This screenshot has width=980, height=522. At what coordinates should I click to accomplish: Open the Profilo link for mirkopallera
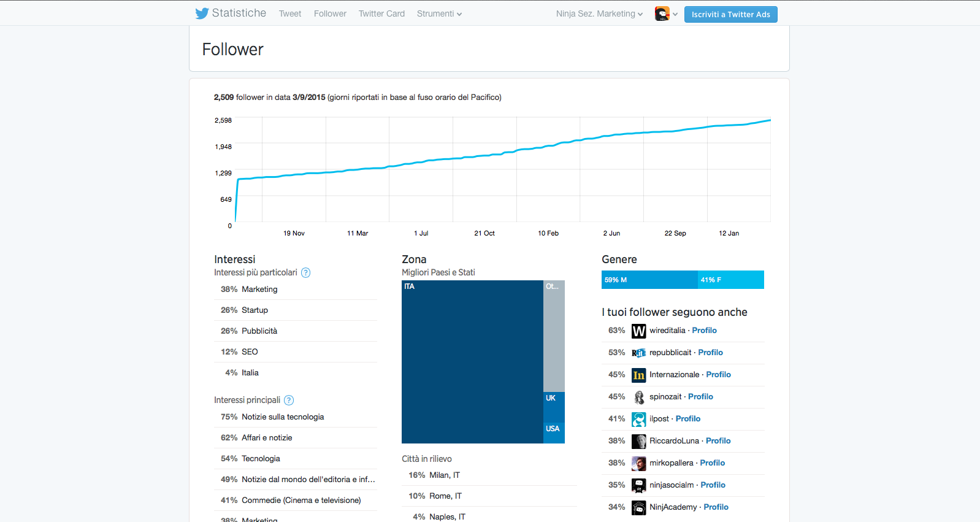click(x=712, y=463)
